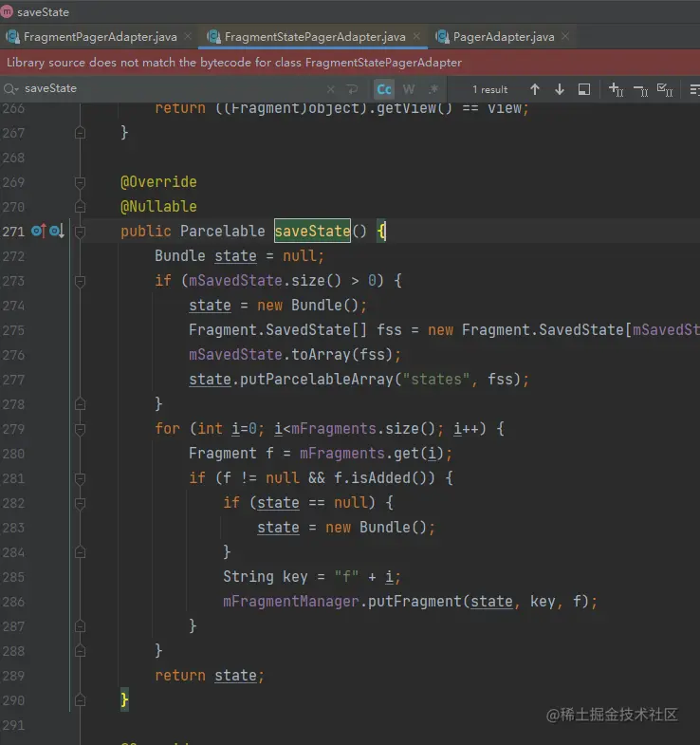Click the class icon on FragmentPagerAdapter.java tab
The image size is (700, 745).
point(12,37)
